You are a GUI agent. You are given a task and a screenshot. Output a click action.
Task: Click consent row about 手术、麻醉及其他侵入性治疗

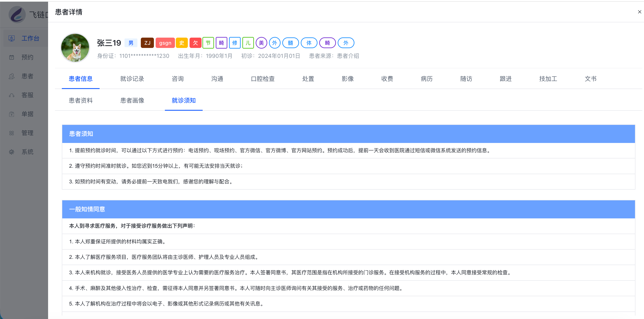(348, 288)
